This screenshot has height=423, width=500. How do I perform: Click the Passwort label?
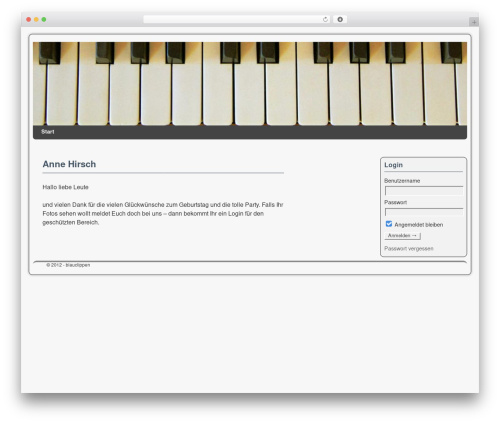[x=395, y=202]
